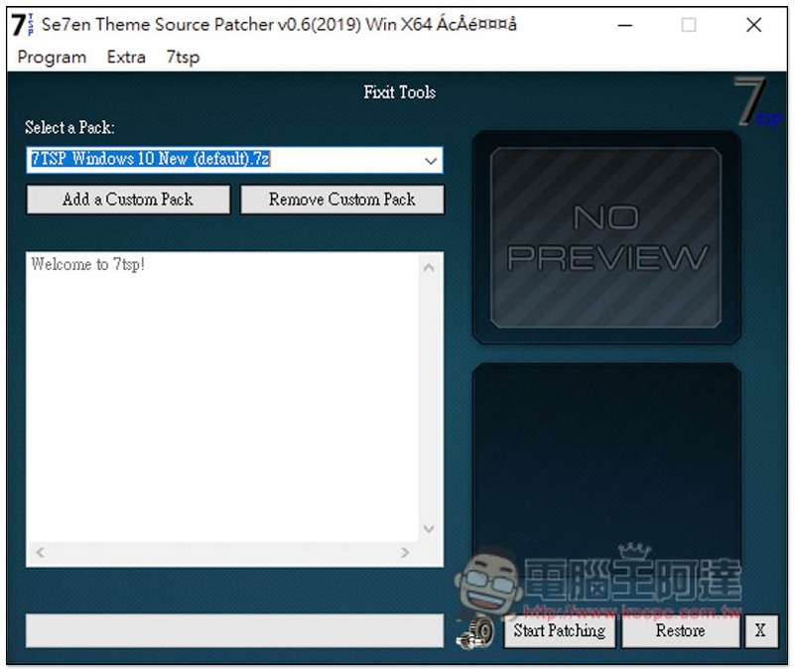The image size is (794, 672).
Task: Click the log scroll left arrow
Action: [40, 552]
